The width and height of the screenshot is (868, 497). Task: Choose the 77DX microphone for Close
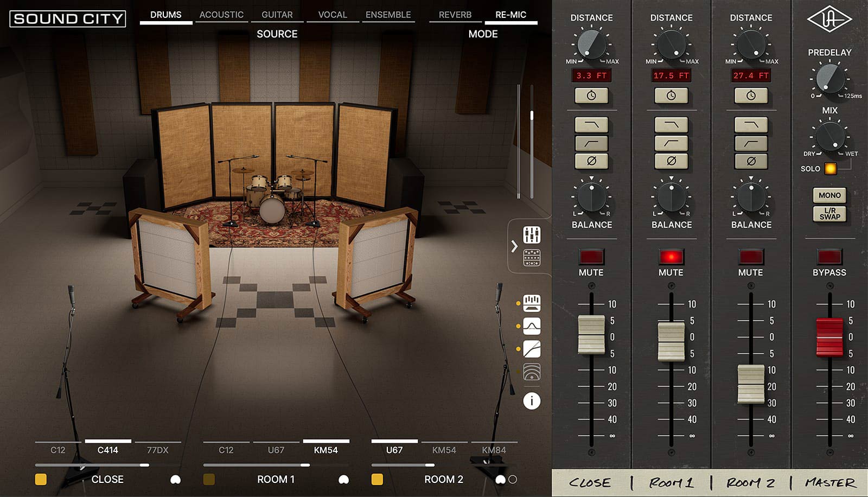point(158,450)
